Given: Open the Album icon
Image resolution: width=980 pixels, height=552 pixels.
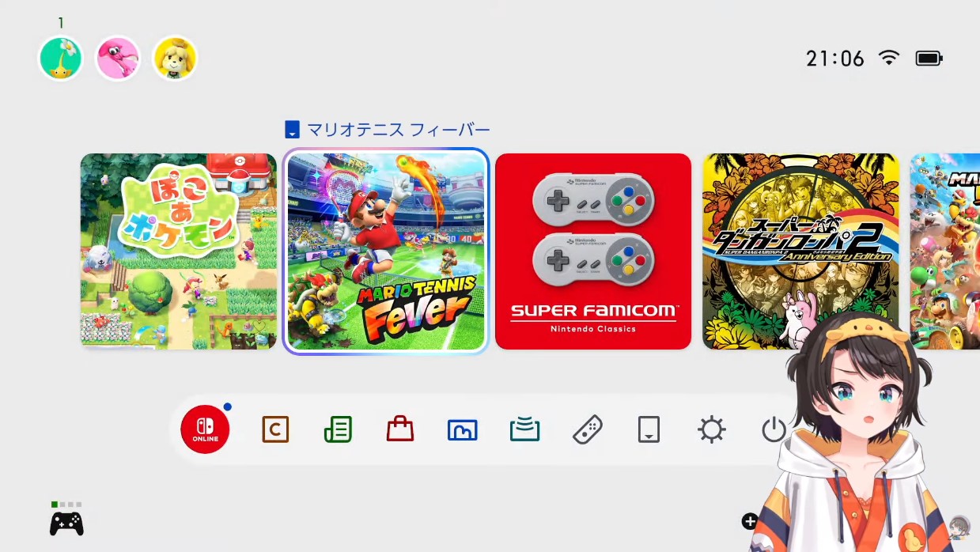Looking at the screenshot, I should [x=462, y=429].
